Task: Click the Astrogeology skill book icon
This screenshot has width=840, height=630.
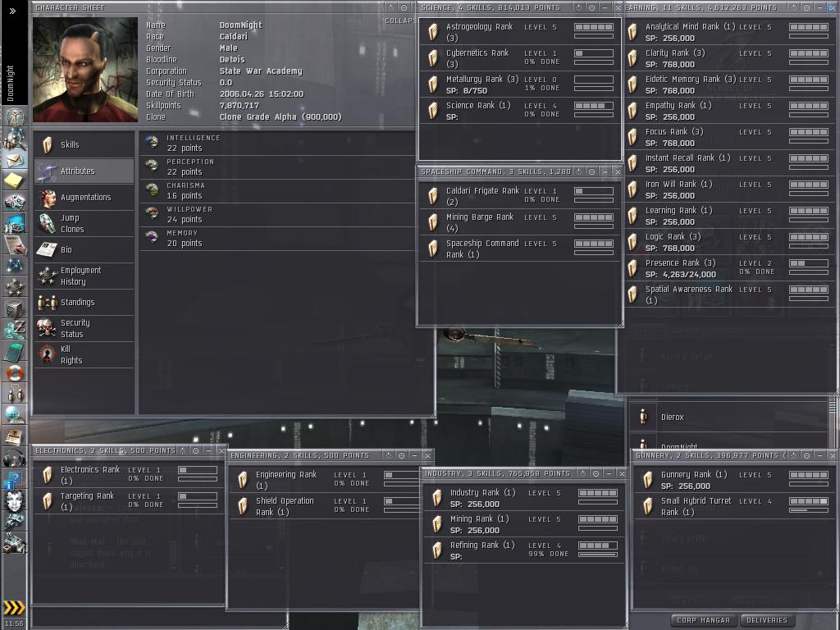Action: pyautogui.click(x=433, y=32)
